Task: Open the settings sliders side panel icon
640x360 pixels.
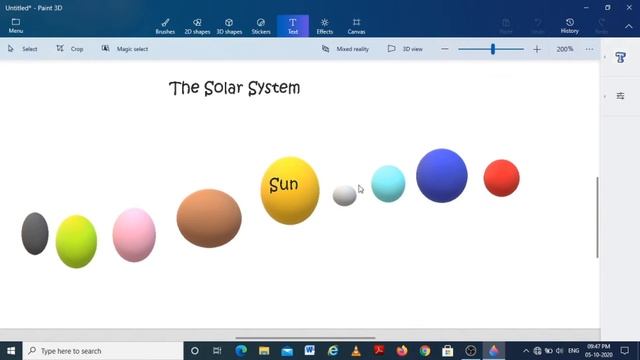Action: pos(620,96)
